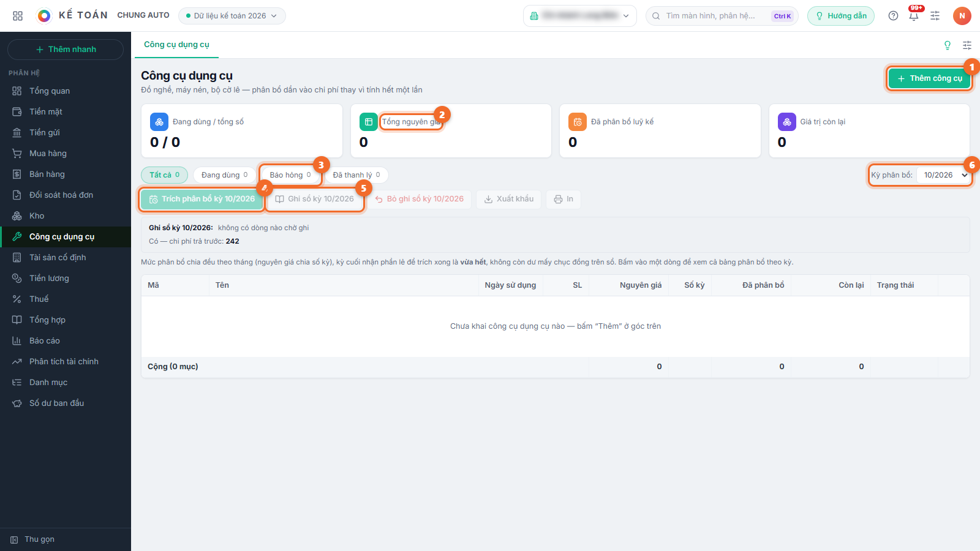The height and width of the screenshot is (551, 980).
Task: Click the Giá trị còn lại card icon
Action: (787, 122)
